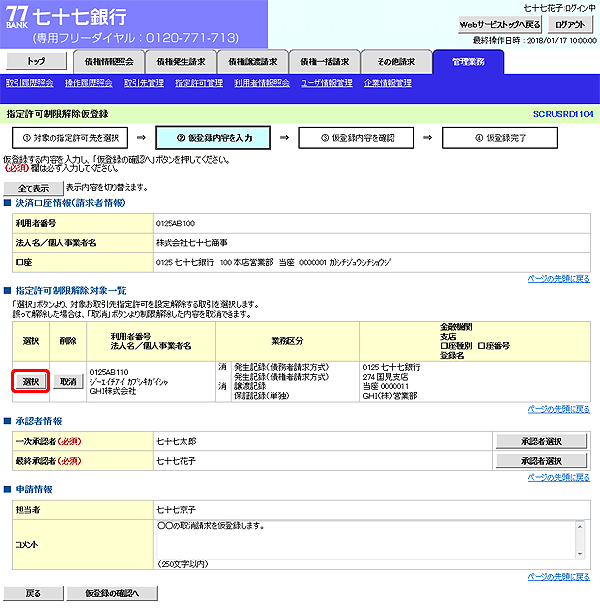Open the 操作履歴照会 submenu link
The height and width of the screenshot is (609, 600).
pos(89,83)
